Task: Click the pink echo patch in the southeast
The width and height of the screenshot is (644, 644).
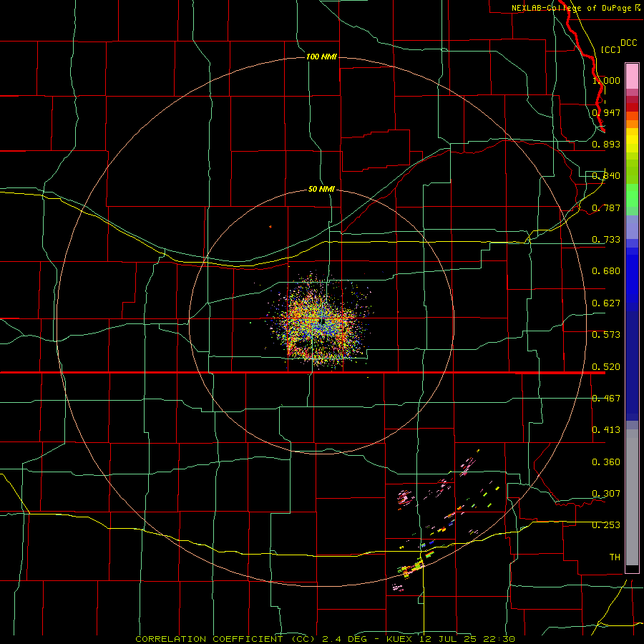Action: (405, 498)
